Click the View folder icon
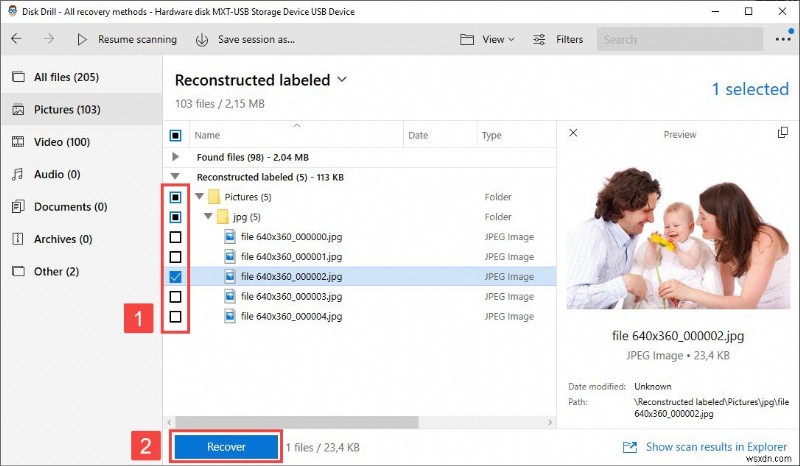The image size is (800, 466). (x=467, y=39)
